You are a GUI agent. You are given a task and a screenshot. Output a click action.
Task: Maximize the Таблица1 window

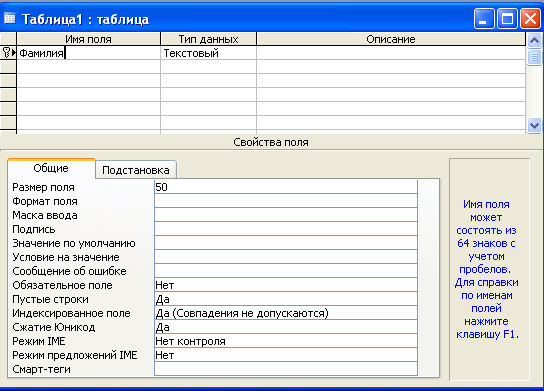click(507, 18)
